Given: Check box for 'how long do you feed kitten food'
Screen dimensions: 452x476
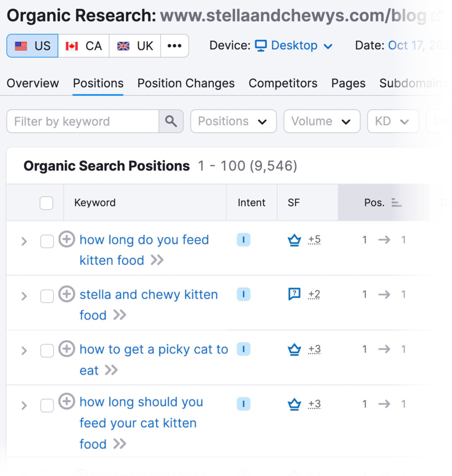Looking at the screenshot, I should [47, 241].
